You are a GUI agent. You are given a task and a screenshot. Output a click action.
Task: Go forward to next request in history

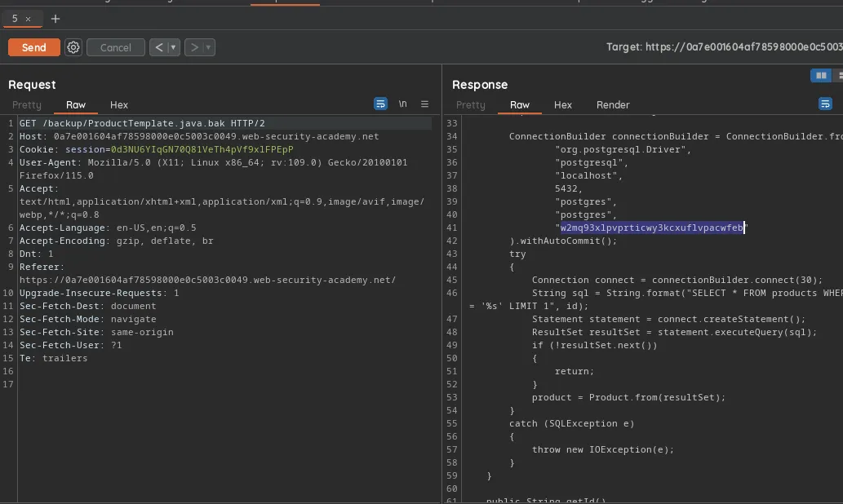194,47
